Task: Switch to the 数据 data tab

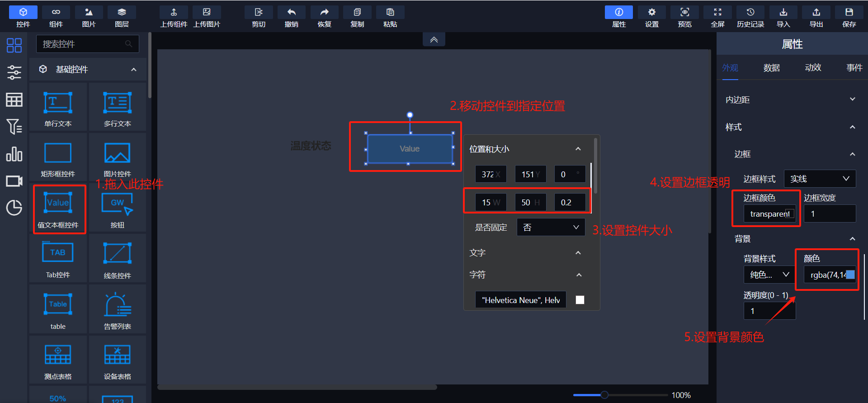Action: [772, 68]
